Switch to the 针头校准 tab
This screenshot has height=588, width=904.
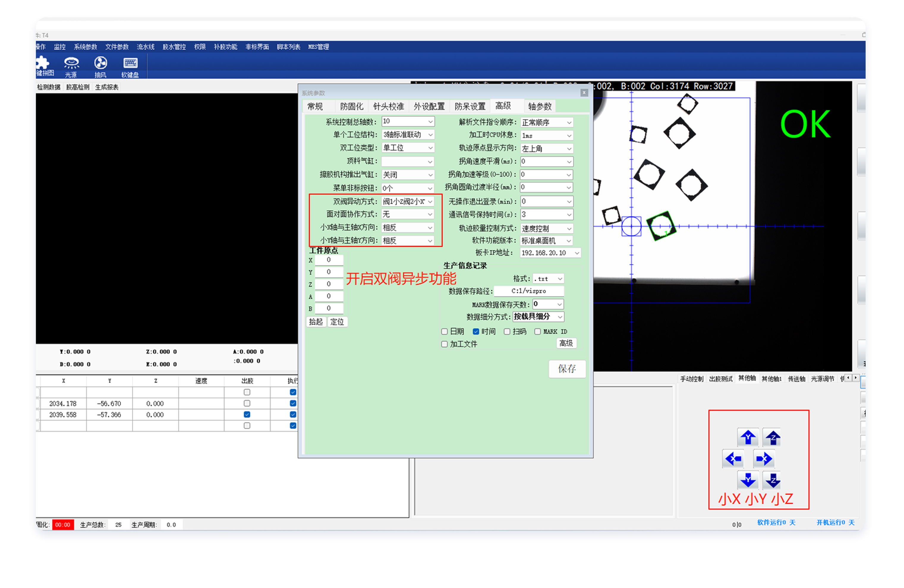coord(388,106)
